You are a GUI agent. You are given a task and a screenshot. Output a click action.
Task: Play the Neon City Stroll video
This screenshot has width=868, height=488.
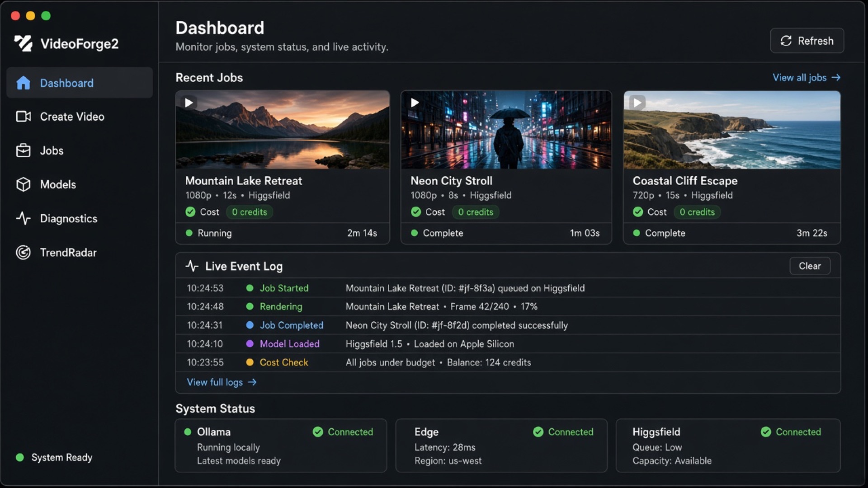[x=414, y=103]
